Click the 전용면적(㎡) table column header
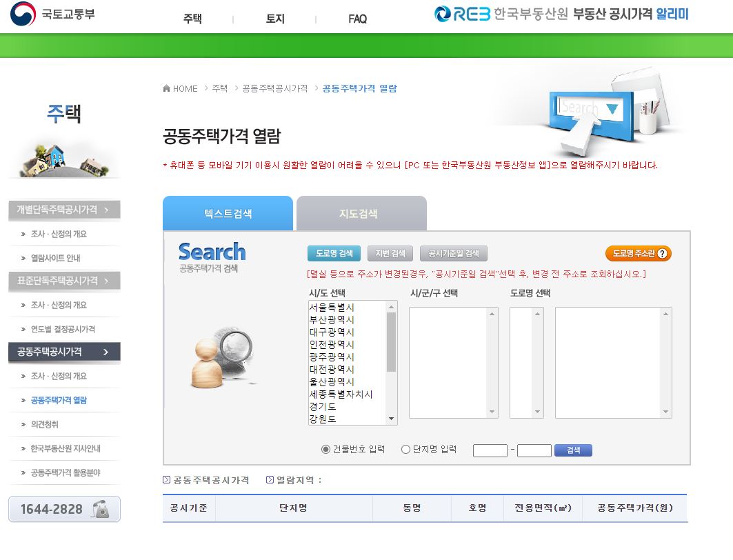This screenshot has width=733, height=560. [543, 508]
